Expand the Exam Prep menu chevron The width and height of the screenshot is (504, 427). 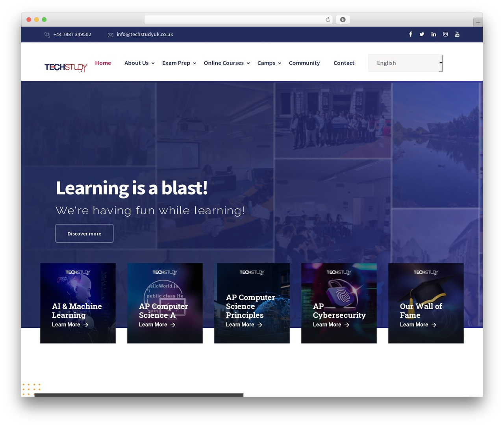tap(195, 63)
